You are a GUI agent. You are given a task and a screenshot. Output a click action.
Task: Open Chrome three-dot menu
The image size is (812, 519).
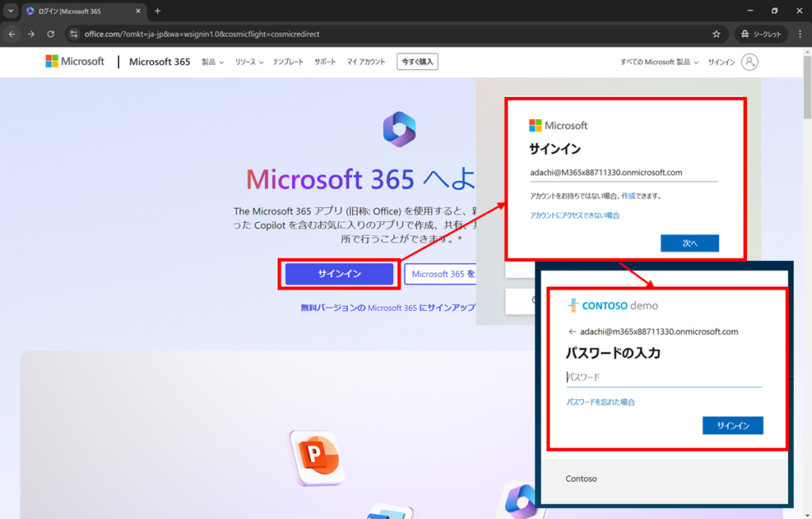pyautogui.click(x=800, y=34)
